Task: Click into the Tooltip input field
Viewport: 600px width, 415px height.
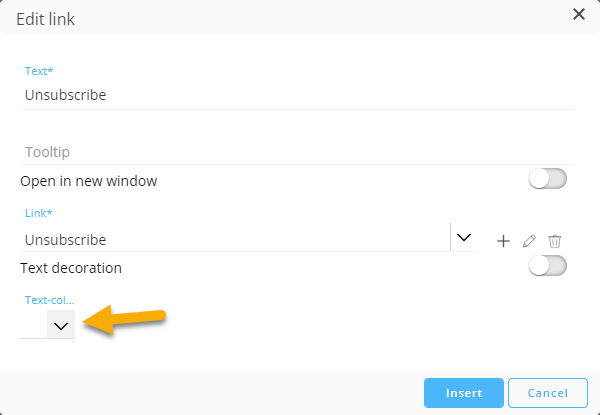Action: 298,152
